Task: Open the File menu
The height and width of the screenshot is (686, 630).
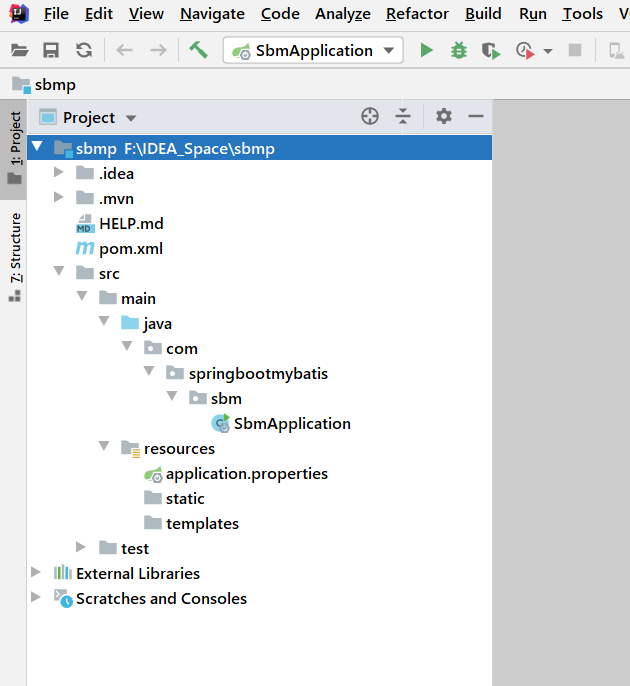Action: (56, 14)
